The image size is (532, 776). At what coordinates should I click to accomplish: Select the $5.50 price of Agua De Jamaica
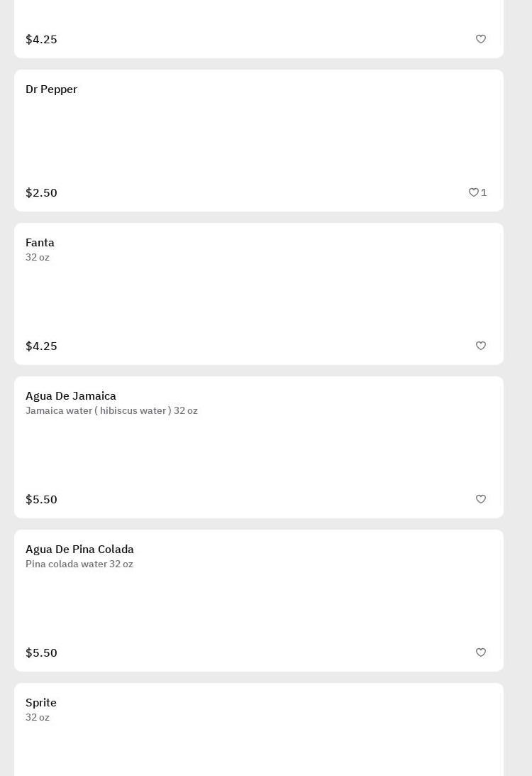[x=41, y=500]
